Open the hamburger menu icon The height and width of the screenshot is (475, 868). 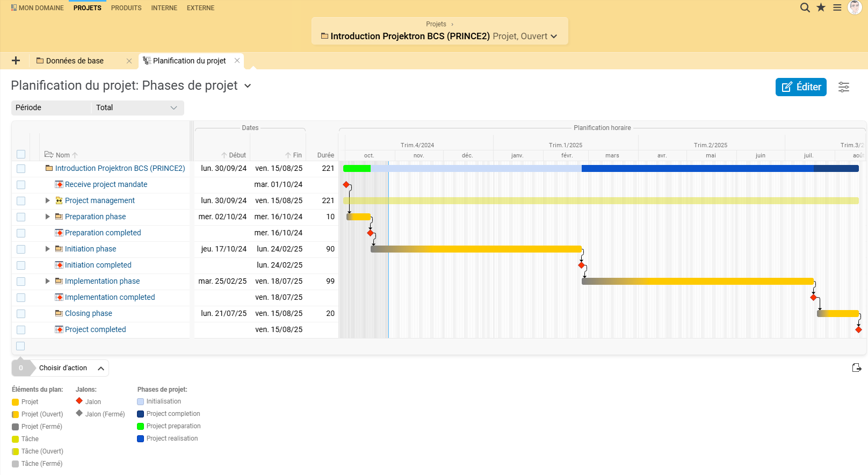837,8
